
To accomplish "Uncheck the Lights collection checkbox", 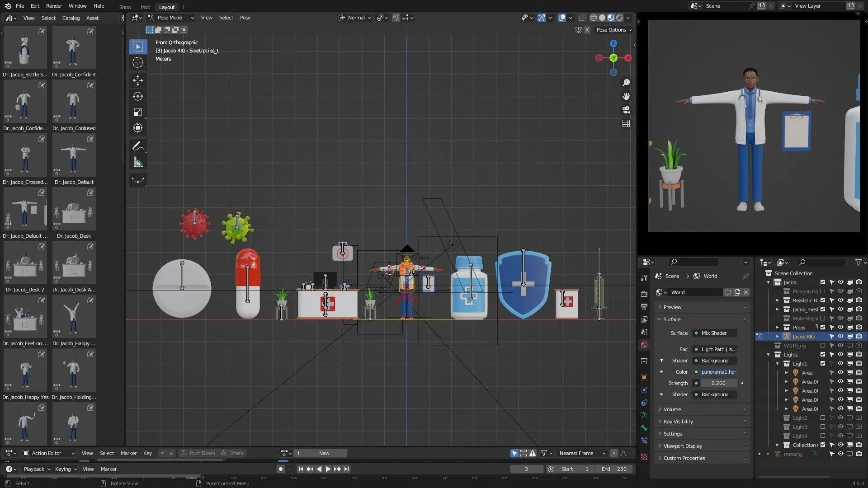I will point(823,354).
